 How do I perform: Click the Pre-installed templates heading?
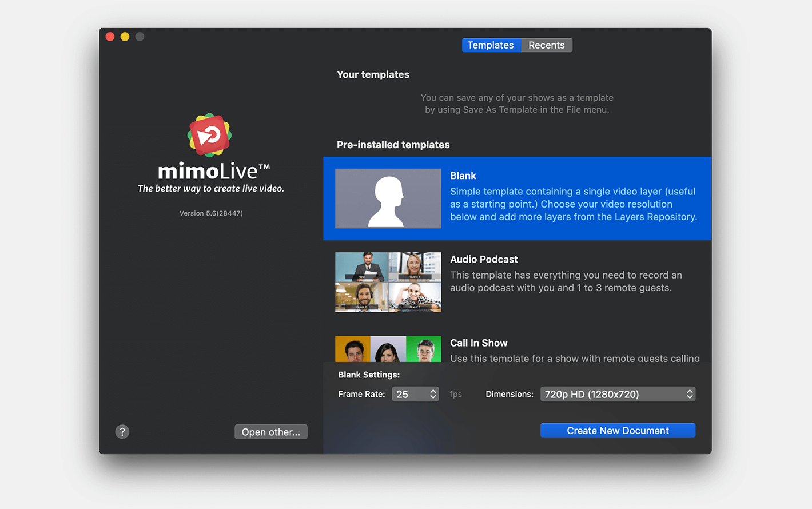pos(393,145)
